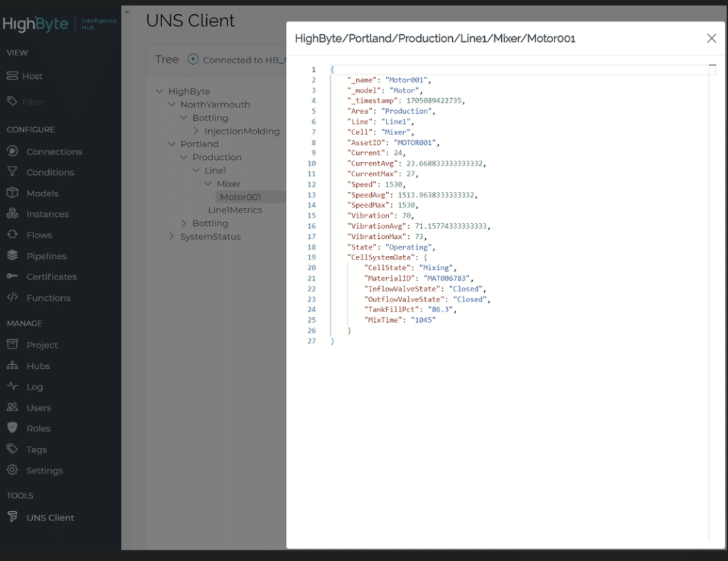Expand the InjectionMolding tree node
The image size is (728, 561).
pos(196,131)
